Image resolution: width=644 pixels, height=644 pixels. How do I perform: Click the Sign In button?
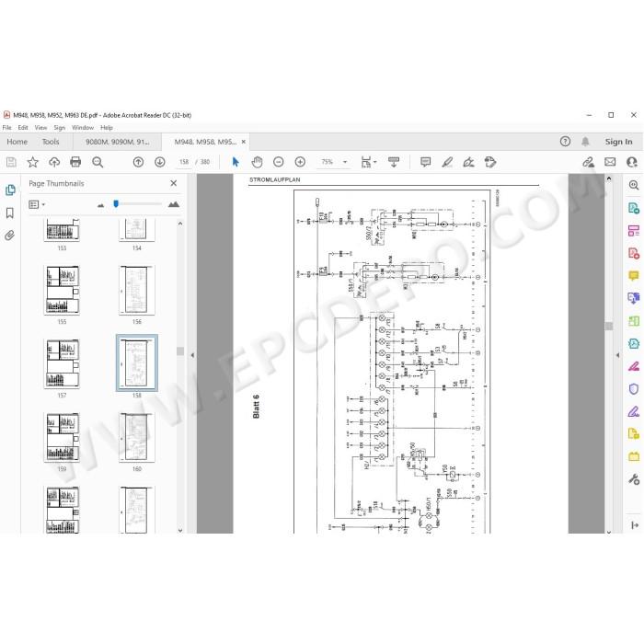[618, 142]
